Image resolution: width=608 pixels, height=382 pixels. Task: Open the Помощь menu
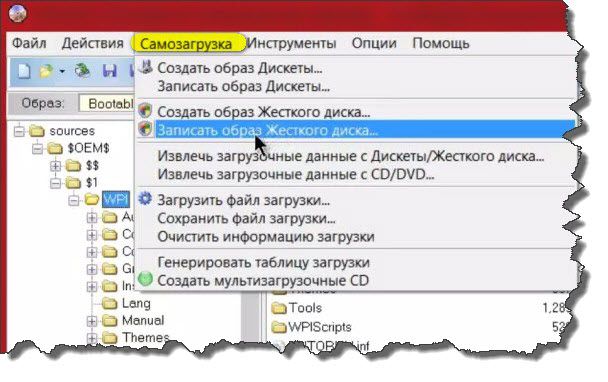[x=441, y=43]
